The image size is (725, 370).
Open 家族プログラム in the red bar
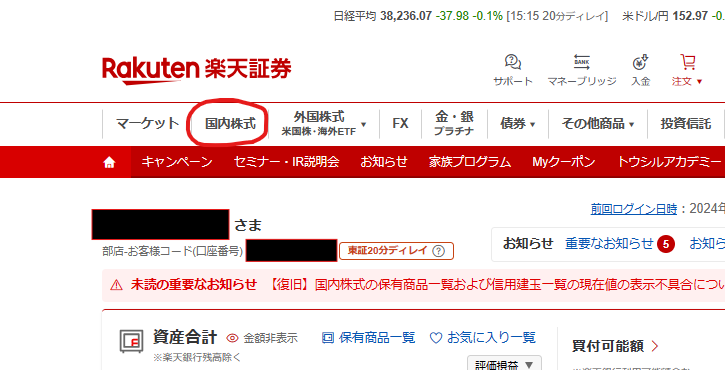click(470, 162)
